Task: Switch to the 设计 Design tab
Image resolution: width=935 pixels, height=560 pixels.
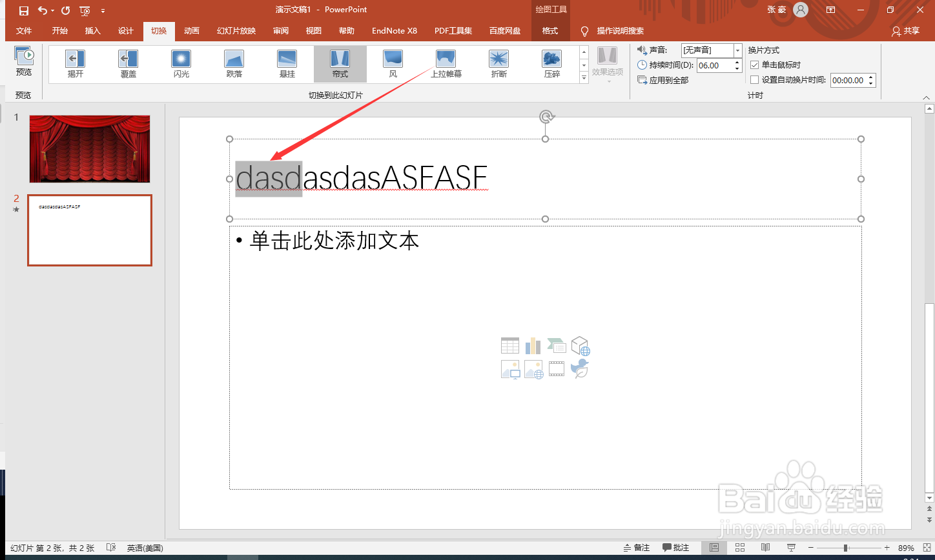Action: tap(126, 31)
